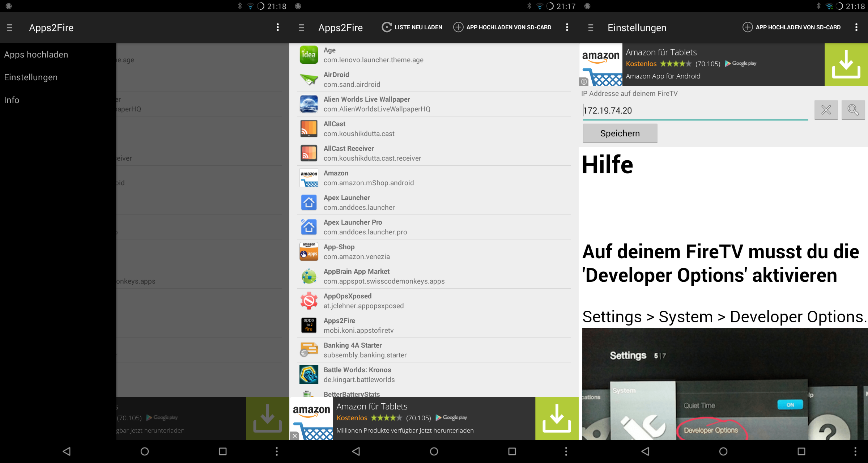
Task: Focus the FireTV IP address field
Action: click(x=695, y=111)
